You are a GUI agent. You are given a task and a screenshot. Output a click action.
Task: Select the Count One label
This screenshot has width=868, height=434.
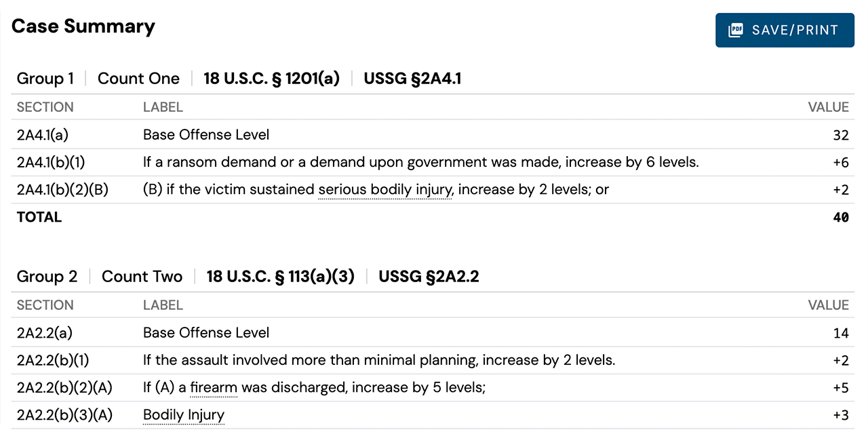138,78
